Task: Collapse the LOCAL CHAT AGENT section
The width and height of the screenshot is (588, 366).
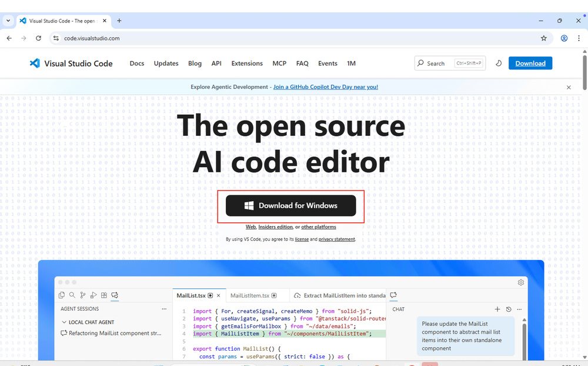Action: (x=65, y=322)
